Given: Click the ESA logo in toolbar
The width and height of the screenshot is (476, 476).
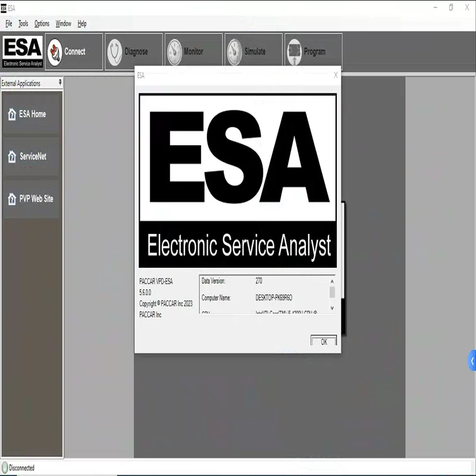Looking at the screenshot, I should click(x=23, y=52).
